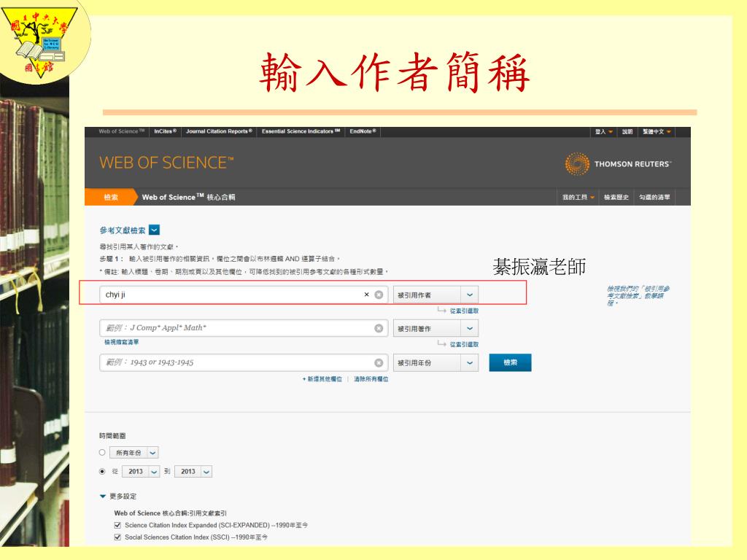Open the 所有年份 timespan dropdown

(x=134, y=452)
